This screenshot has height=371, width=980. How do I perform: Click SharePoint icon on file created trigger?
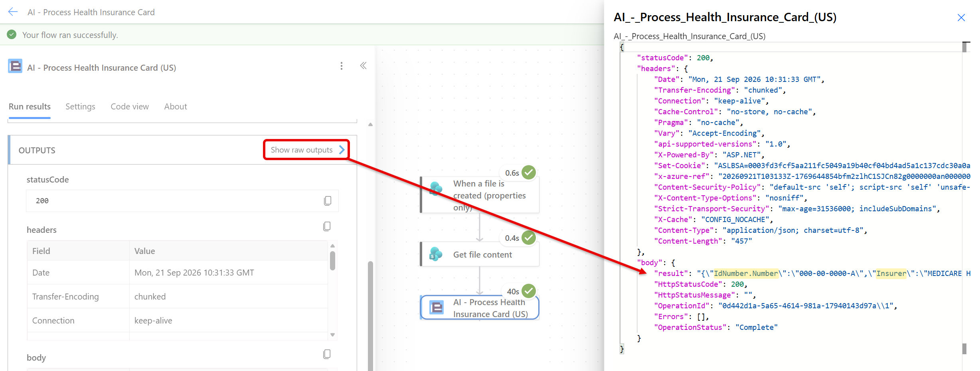coord(436,189)
